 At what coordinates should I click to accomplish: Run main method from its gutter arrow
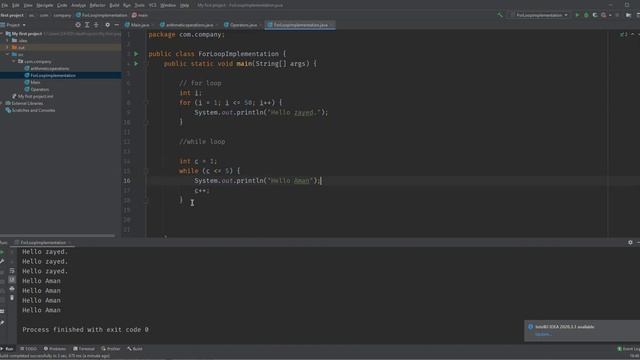pos(136,64)
